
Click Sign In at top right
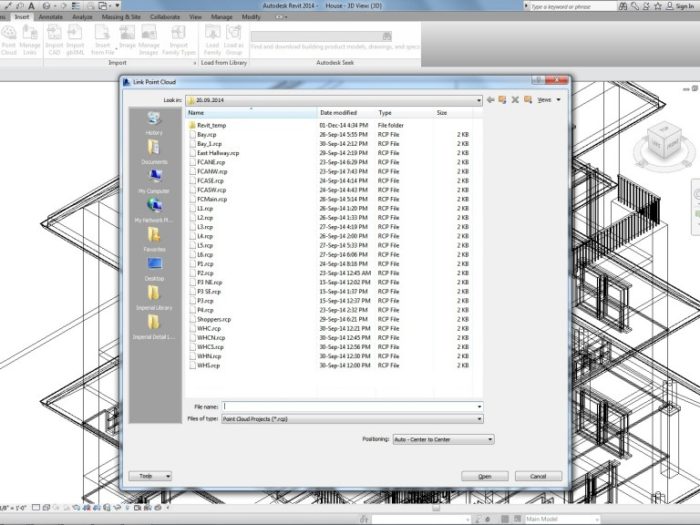click(680, 6)
